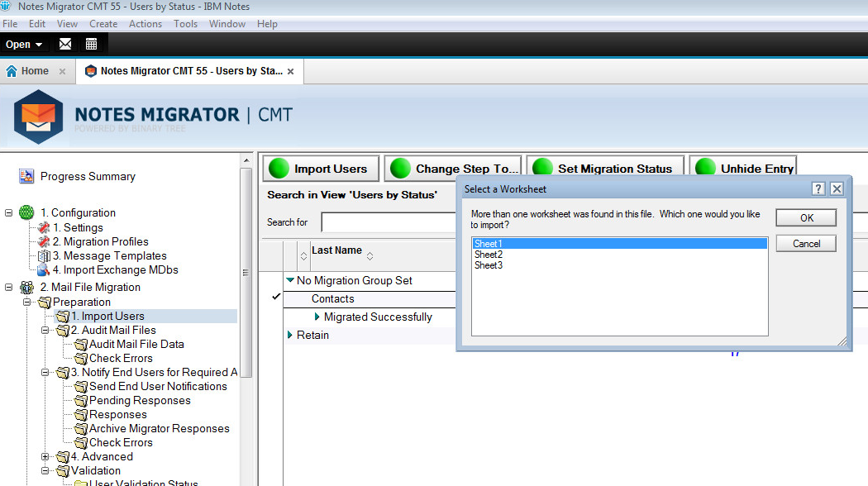Screen dimensions: 868x486
Task: Sort by Last Name column arrows
Action: pos(370,255)
